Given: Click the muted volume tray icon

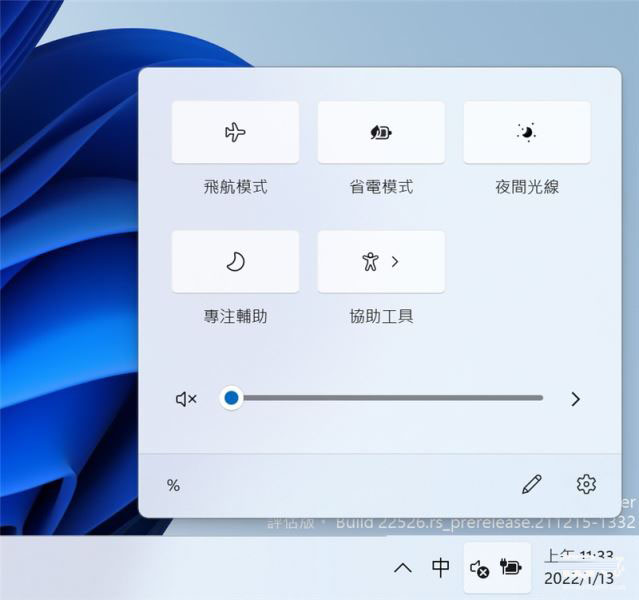Looking at the screenshot, I should (479, 568).
